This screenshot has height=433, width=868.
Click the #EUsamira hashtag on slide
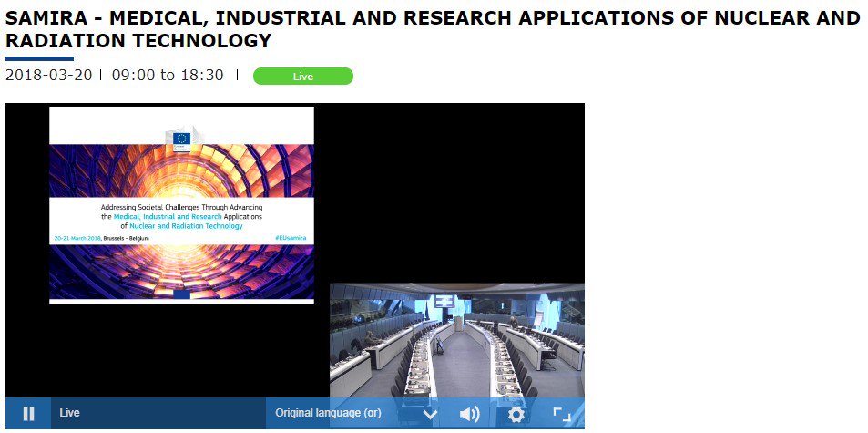pyautogui.click(x=291, y=238)
